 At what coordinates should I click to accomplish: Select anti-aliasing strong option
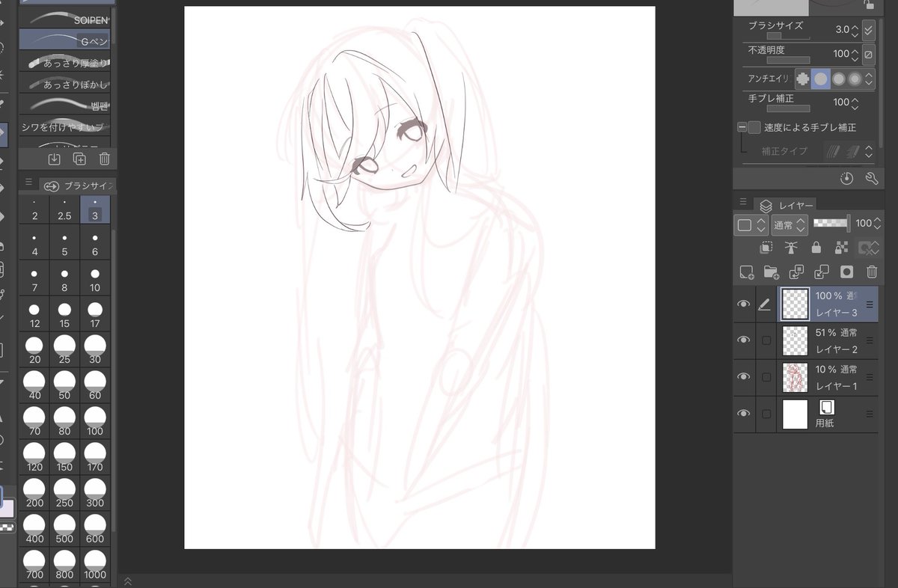click(x=855, y=79)
